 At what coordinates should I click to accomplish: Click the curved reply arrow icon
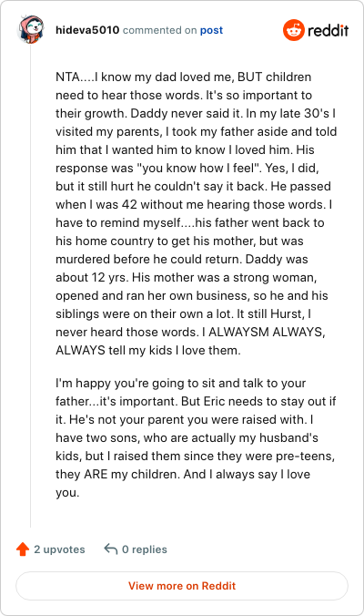tap(111, 549)
